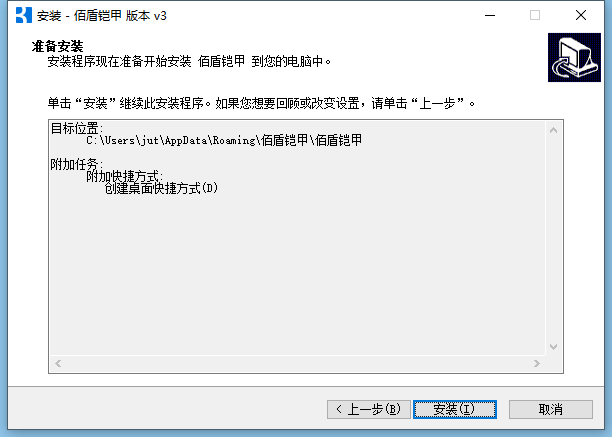Screen dimensions: 612x437
Task: Click the 创建桌面快捷方式(D) entry
Action: (161, 188)
